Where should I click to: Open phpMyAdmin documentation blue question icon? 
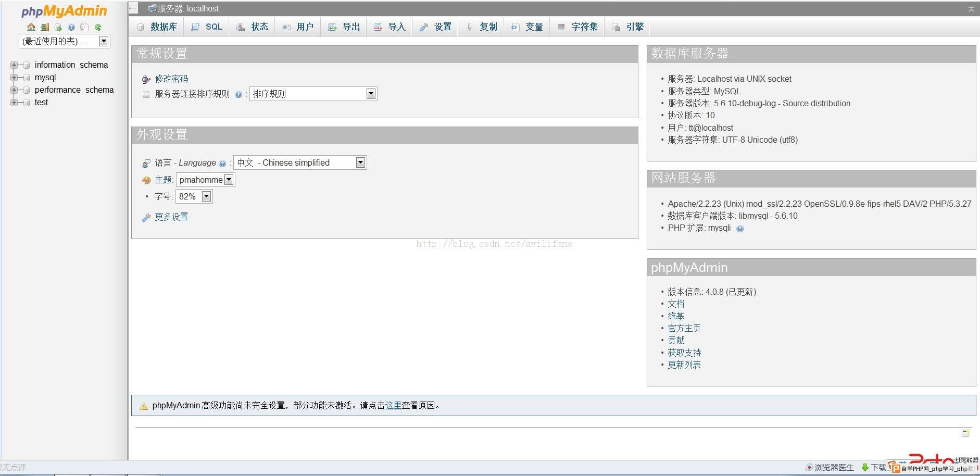click(x=71, y=27)
